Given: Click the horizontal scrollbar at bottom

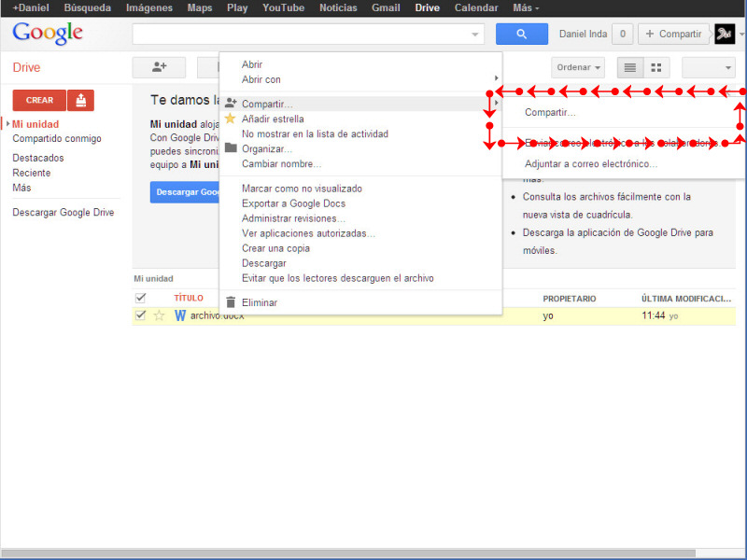Looking at the screenshot, I should click(348, 553).
